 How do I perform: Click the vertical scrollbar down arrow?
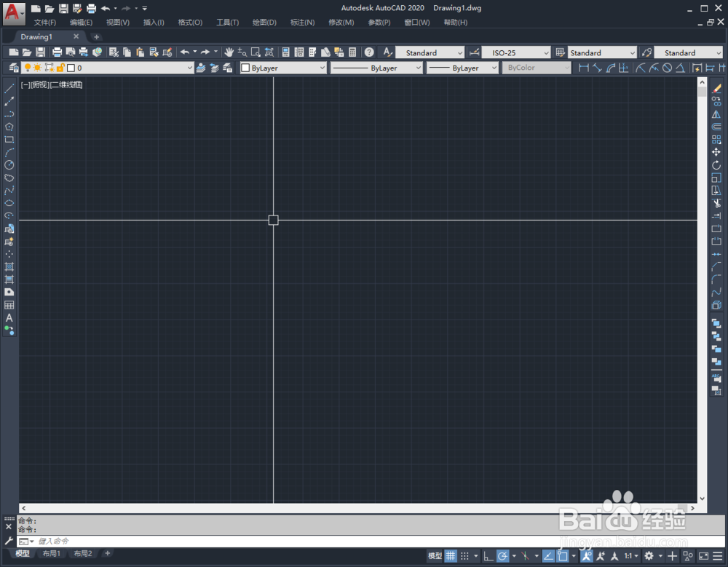pyautogui.click(x=702, y=499)
